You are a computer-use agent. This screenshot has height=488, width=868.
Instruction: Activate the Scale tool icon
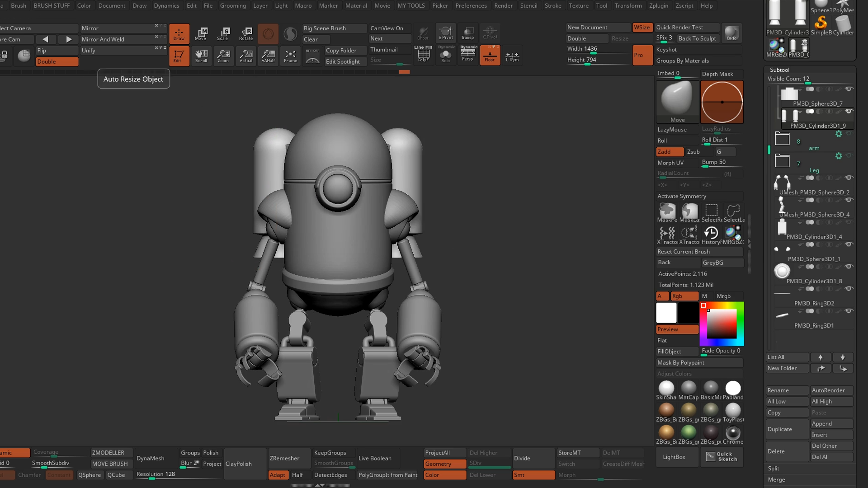223,33
